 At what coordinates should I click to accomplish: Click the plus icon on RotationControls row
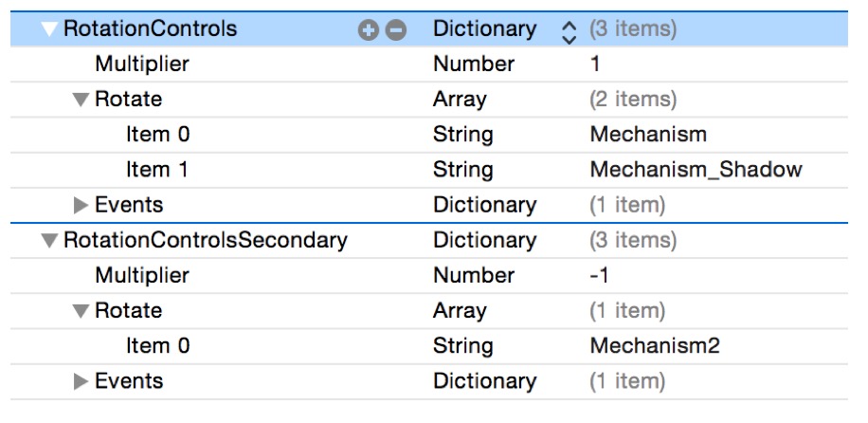click(x=369, y=30)
